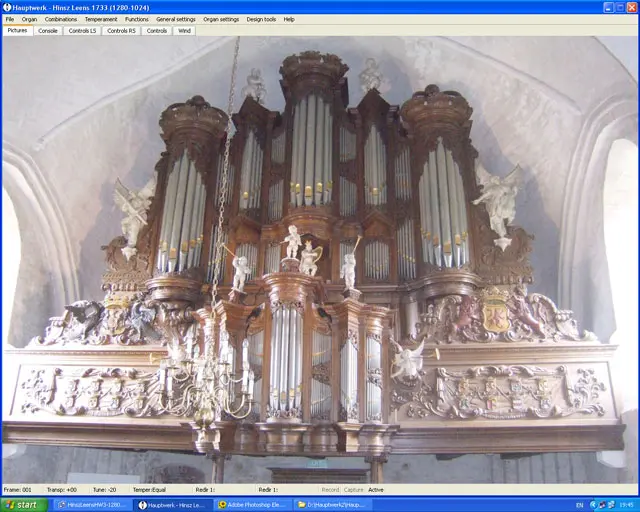Viewport: 640px width, 512px height.
Task: Open the Organ menu
Action: pyautogui.click(x=29, y=19)
